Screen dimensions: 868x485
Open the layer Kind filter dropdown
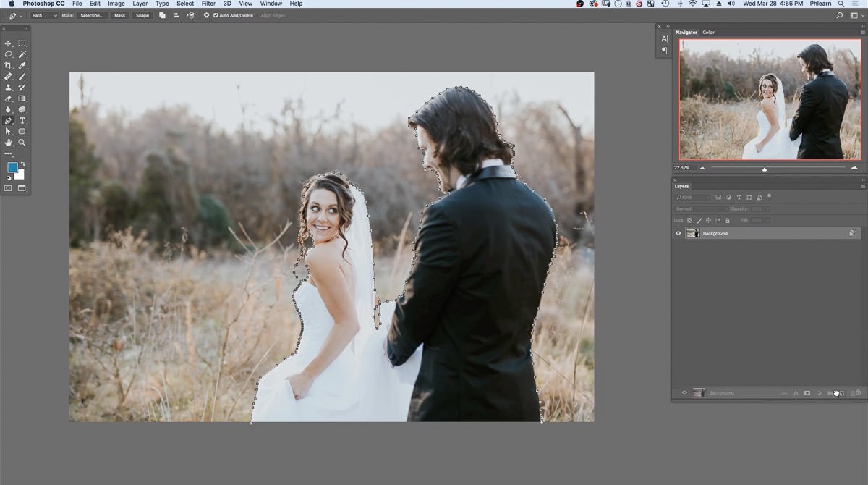[693, 197]
